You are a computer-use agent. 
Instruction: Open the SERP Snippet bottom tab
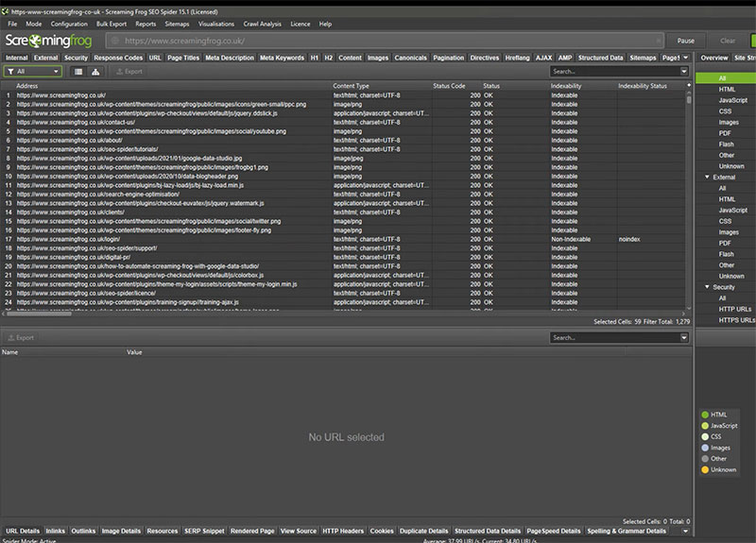pos(204,531)
